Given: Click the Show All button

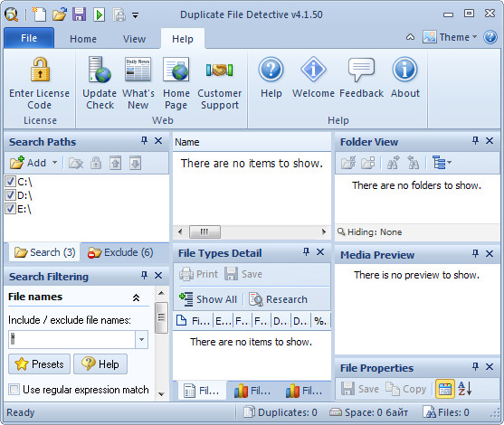Looking at the screenshot, I should click(x=208, y=299).
